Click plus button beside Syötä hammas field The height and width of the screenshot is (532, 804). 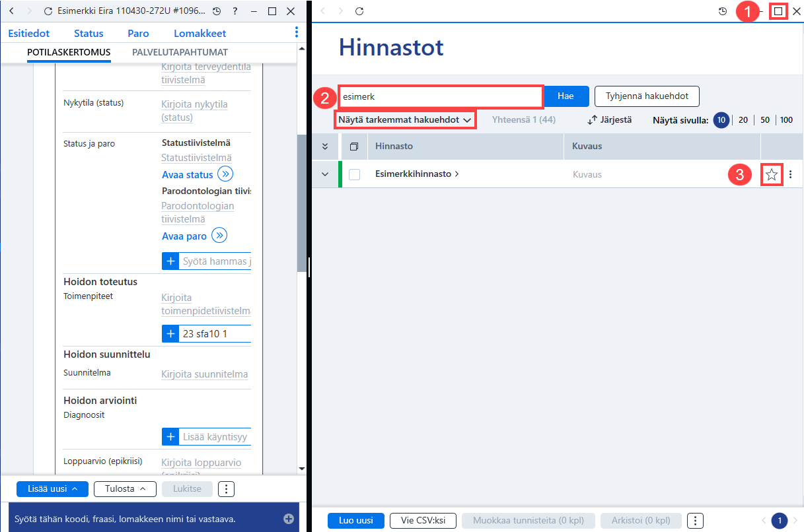point(170,261)
